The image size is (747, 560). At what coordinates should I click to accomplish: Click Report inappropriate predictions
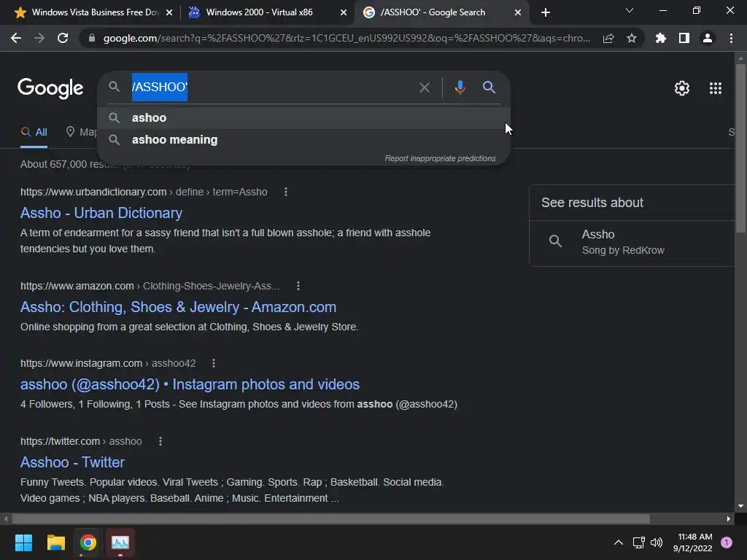point(440,158)
